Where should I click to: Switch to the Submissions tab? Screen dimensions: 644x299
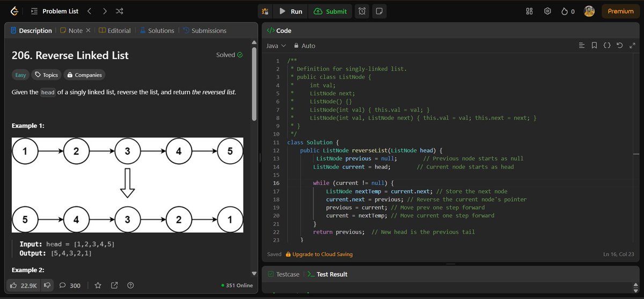(204, 31)
